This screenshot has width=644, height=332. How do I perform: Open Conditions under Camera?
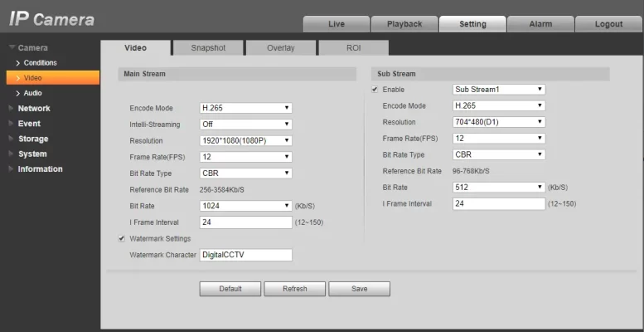tap(40, 63)
